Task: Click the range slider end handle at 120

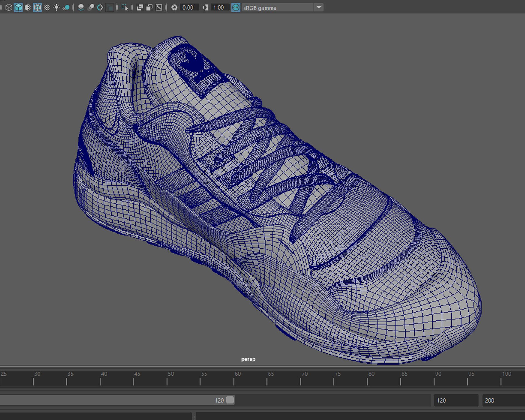Action: tap(230, 400)
